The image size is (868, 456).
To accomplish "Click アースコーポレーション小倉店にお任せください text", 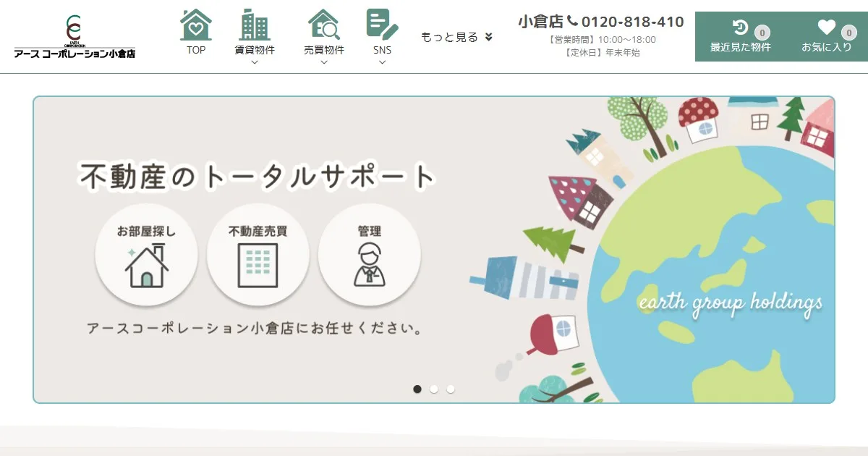I will (x=255, y=329).
